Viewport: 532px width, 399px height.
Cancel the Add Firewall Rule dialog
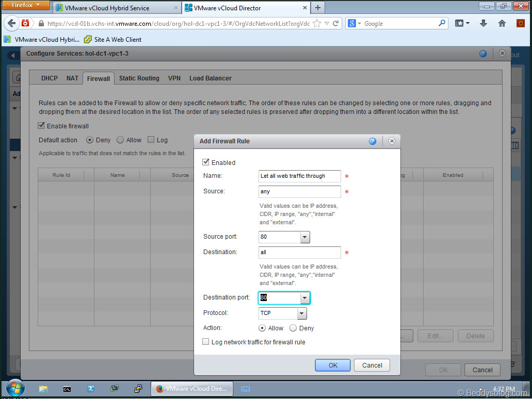coord(372,365)
